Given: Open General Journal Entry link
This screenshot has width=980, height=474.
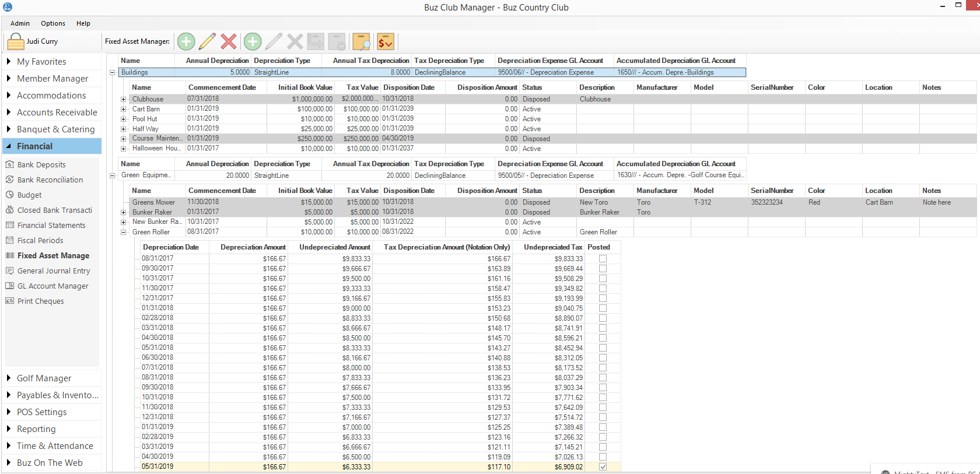Looking at the screenshot, I should point(53,271).
